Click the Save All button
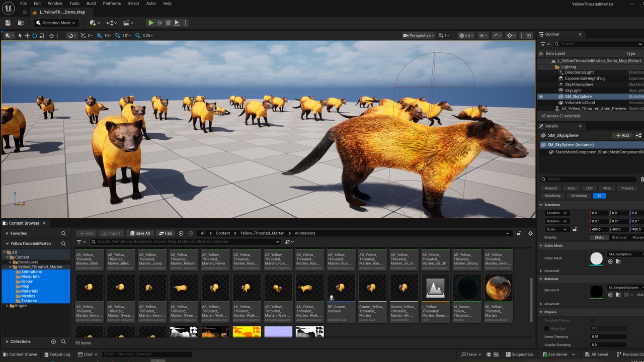Image resolution: width=644 pixels, height=362 pixels. point(139,233)
